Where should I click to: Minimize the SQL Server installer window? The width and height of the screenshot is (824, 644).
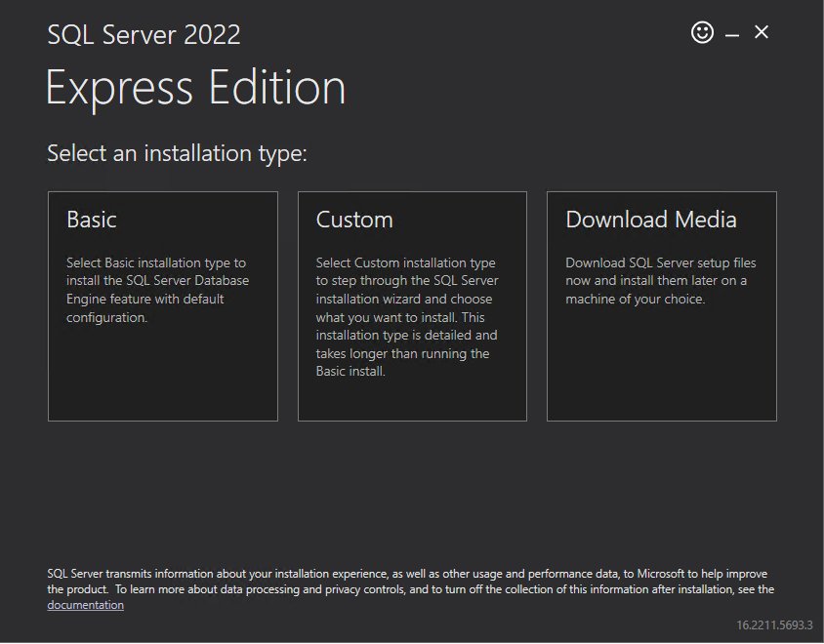[x=732, y=34]
